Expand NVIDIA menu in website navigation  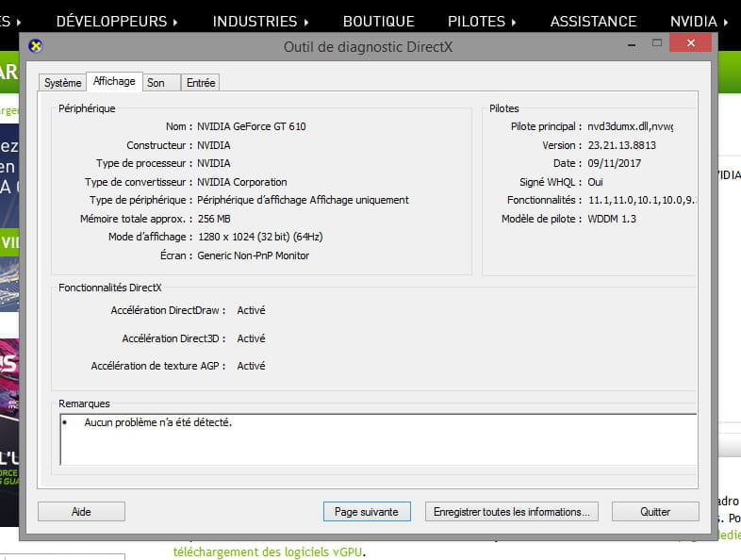[x=699, y=22]
